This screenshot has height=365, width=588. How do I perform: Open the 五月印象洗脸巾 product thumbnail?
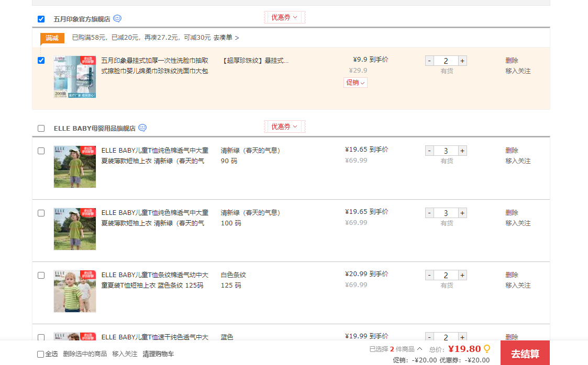point(75,77)
